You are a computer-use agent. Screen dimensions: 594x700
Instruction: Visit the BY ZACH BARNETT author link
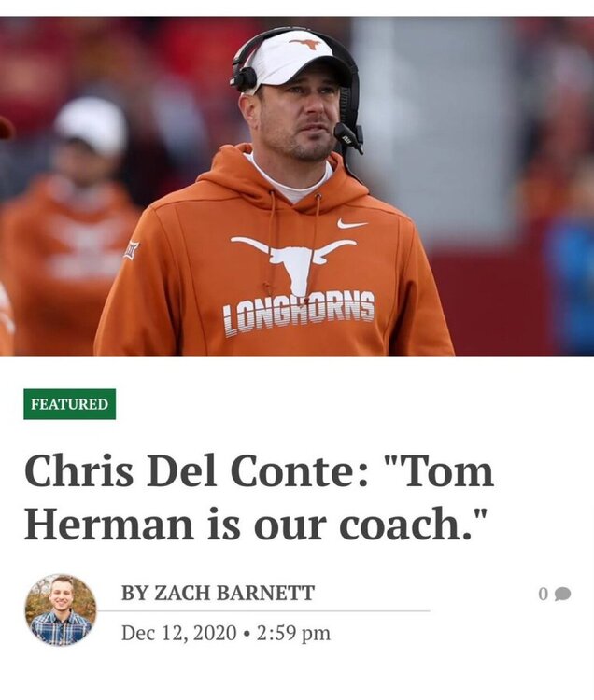pos(218,593)
